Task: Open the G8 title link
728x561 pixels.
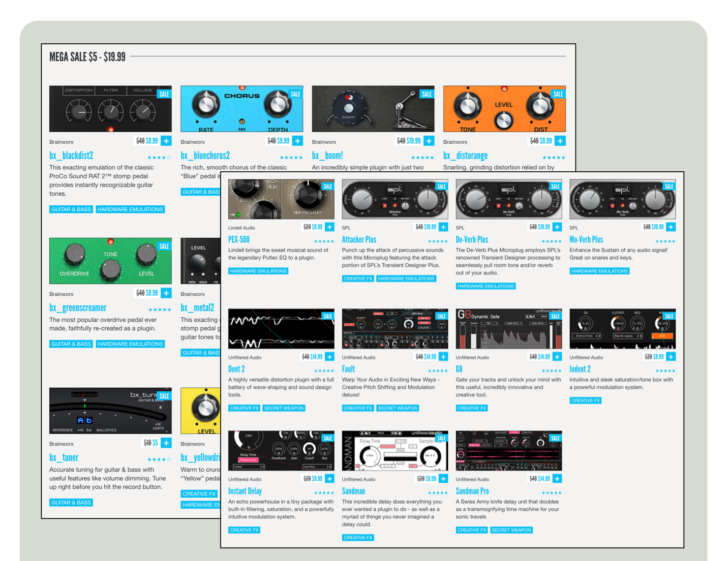Action: point(459,369)
